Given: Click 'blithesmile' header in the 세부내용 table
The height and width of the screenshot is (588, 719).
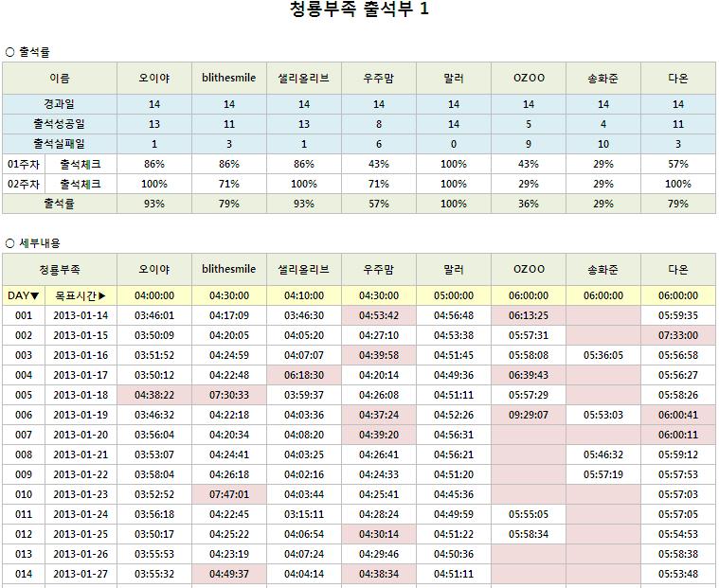Looking at the screenshot, I should coord(229,270).
